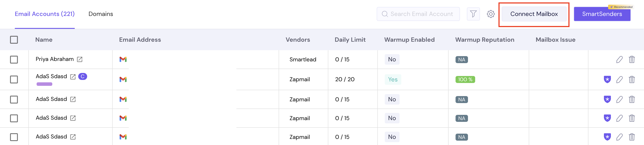Screen dimensions: 644x145
Task: Select checkbox for the row with Warmup Yes
Action: (x=14, y=79)
